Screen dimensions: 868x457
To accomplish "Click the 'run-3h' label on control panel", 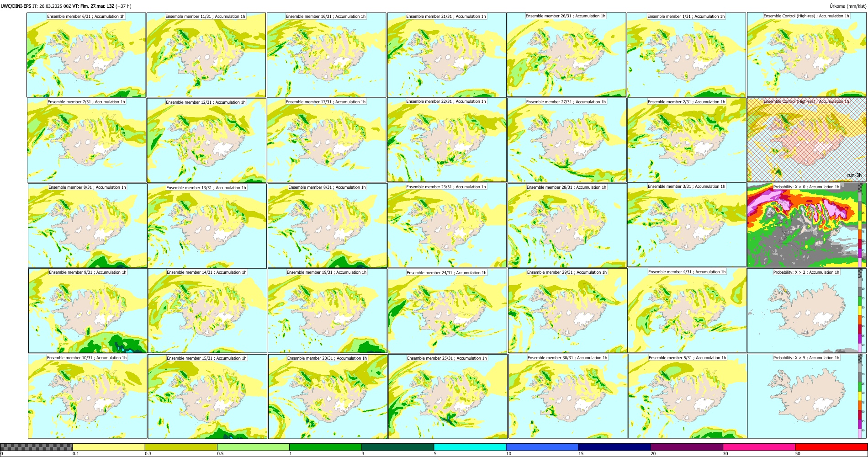I will 854,175.
